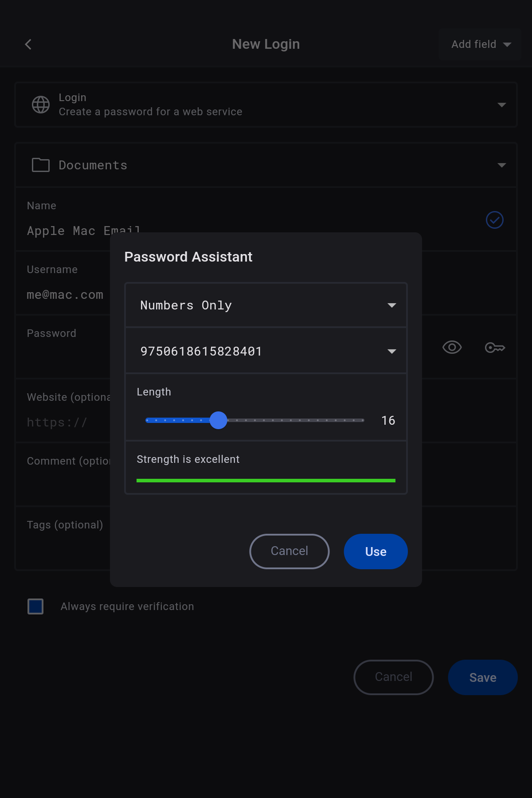Expand the Numbers Only type dropdown
The height and width of the screenshot is (798, 532).
click(391, 305)
